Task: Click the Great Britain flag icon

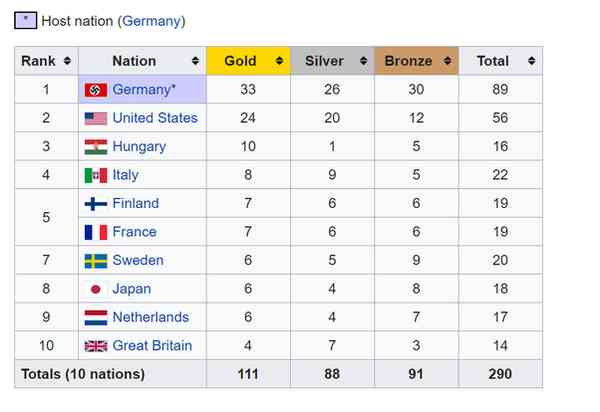Action: (96, 346)
